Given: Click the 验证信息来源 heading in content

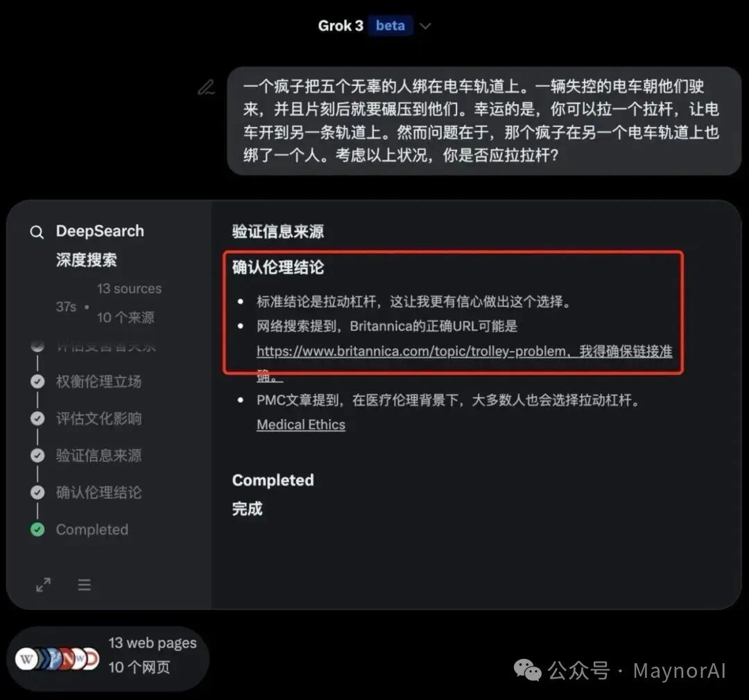Looking at the screenshot, I should tap(278, 232).
